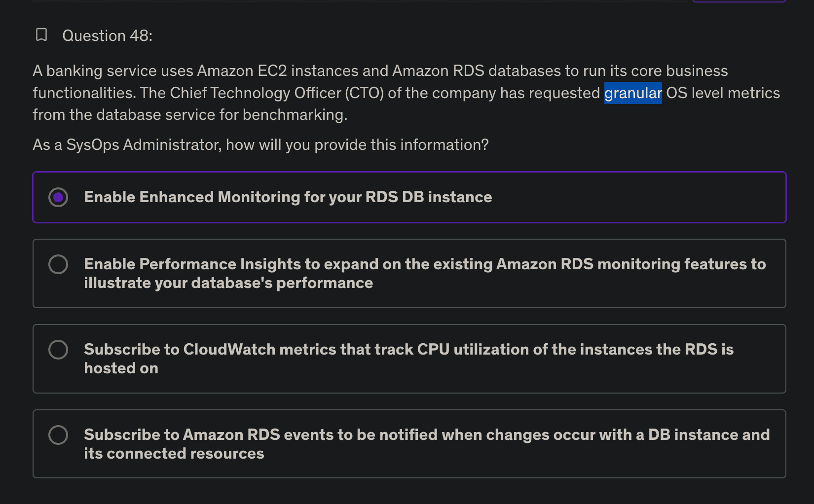814x504 pixels.
Task: Select the Enhanced Monitoring radio button
Action: click(58, 197)
